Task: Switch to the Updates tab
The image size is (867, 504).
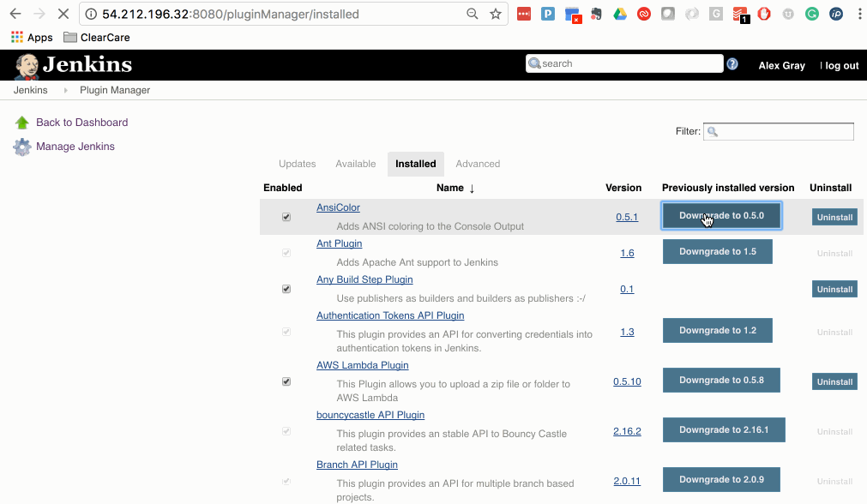Action: tap(297, 164)
